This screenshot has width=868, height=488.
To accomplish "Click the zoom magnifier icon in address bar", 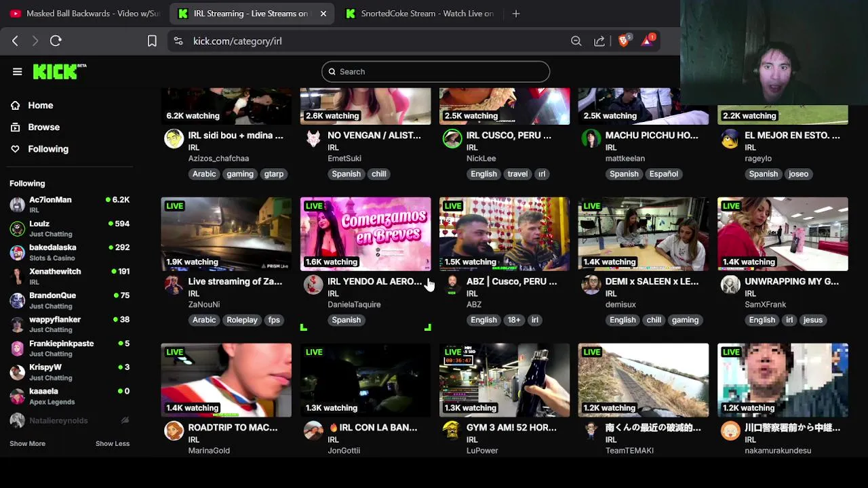I will coord(576,41).
